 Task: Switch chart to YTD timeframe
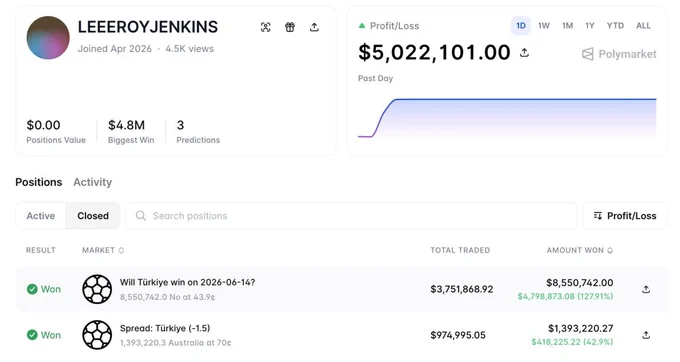click(615, 26)
